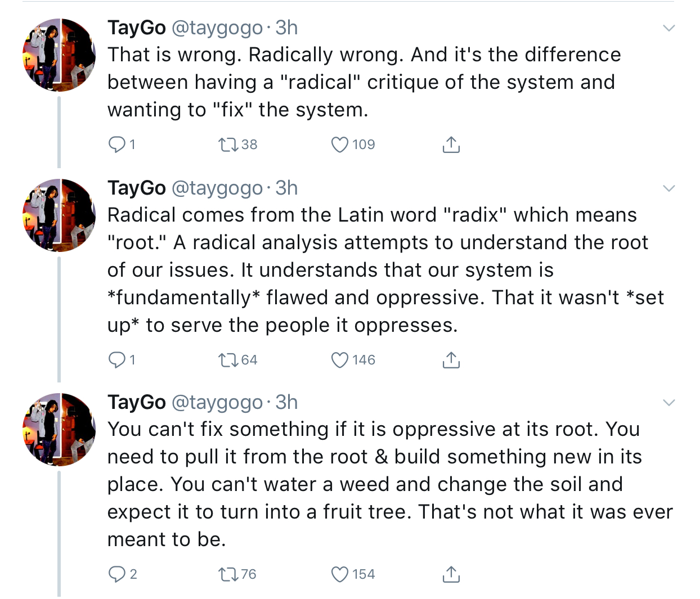Open TayGo name on the third tweet
700x599 pixels.
pos(137,402)
